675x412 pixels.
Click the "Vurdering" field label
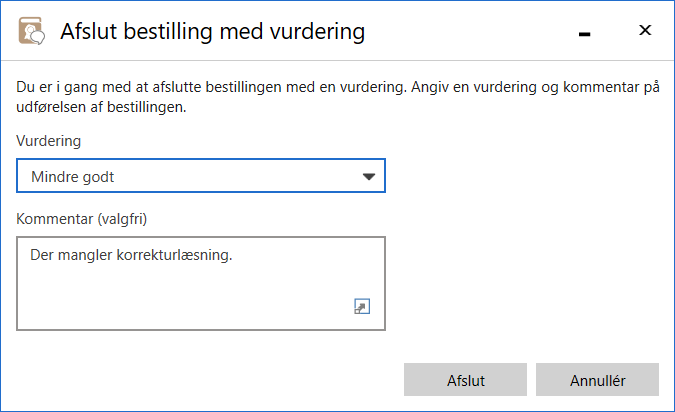(x=49, y=142)
